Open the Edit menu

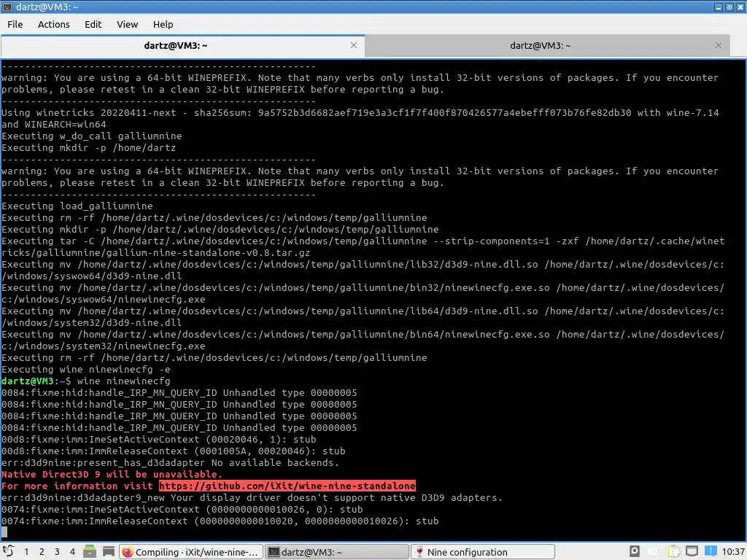93,24
